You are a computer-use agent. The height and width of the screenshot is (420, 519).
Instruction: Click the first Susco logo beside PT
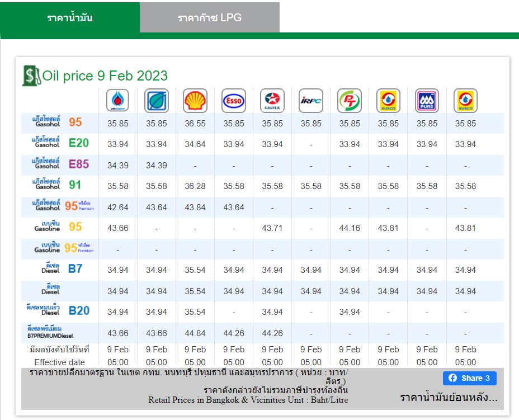point(388,100)
